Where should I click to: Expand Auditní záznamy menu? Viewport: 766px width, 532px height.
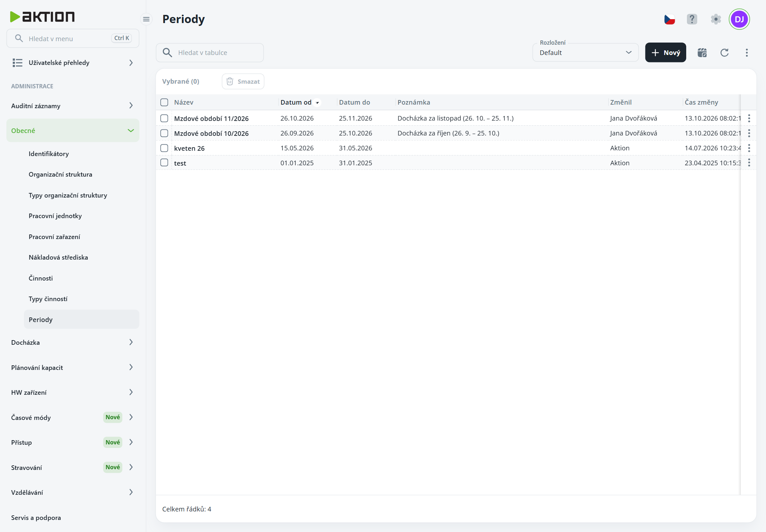click(x=73, y=106)
